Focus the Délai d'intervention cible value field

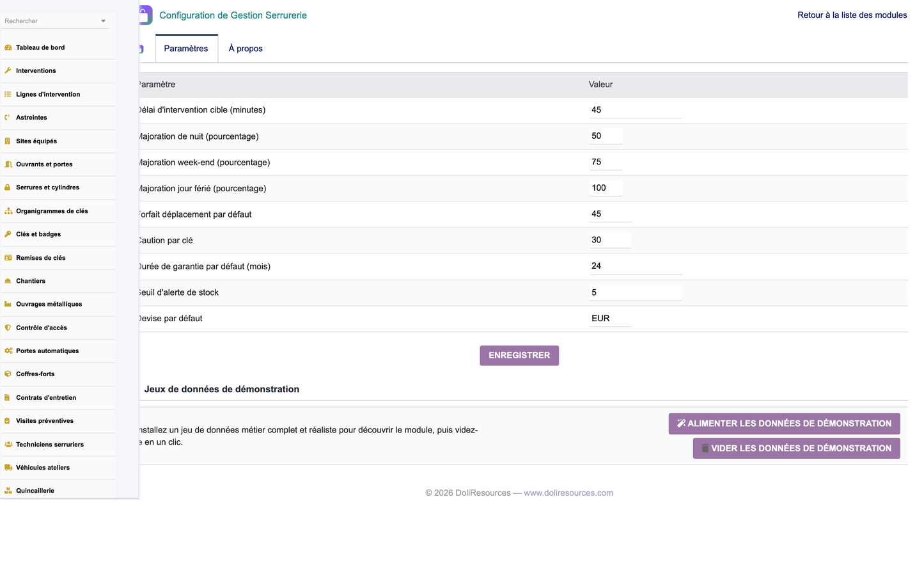635,110
